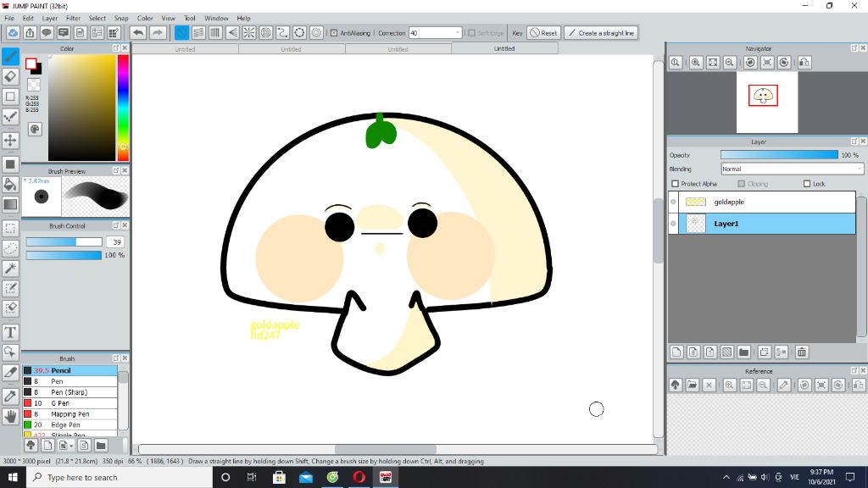This screenshot has width=868, height=488.
Task: Open the Window menu
Action: pos(216,19)
